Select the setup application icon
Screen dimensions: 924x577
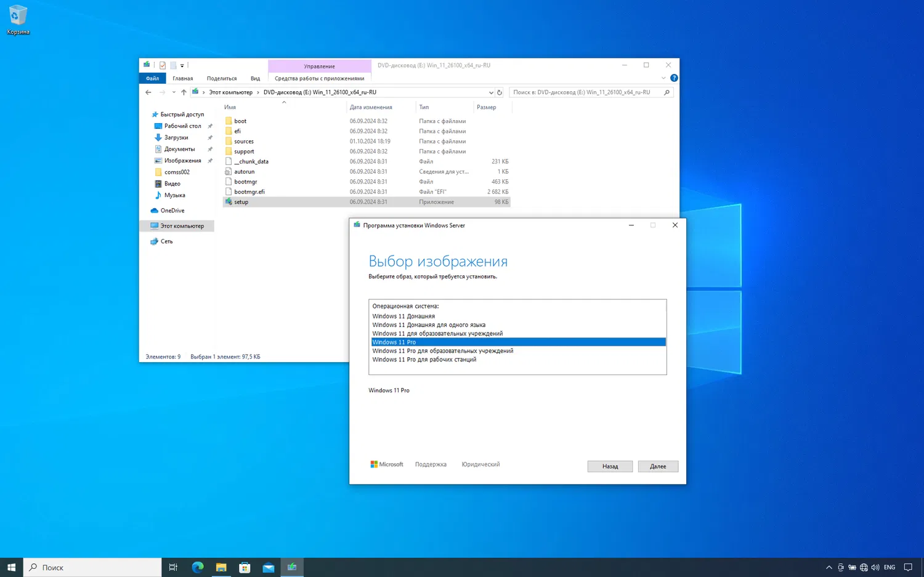click(x=229, y=202)
